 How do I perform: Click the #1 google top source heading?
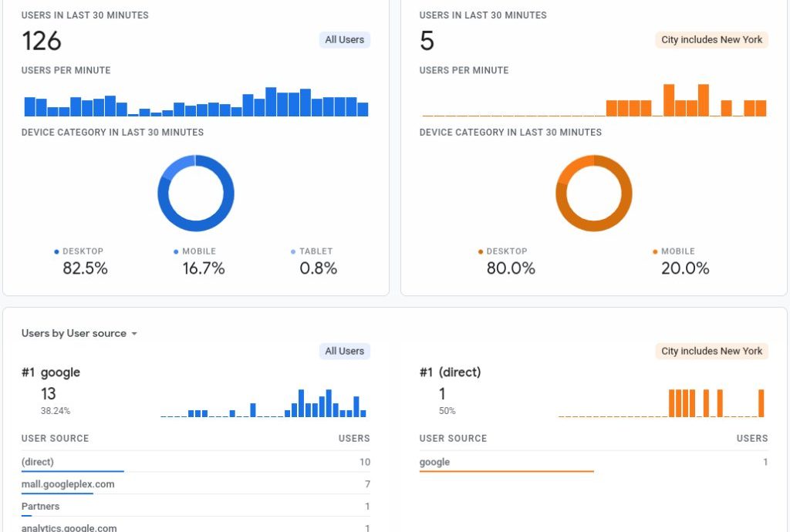tap(51, 372)
